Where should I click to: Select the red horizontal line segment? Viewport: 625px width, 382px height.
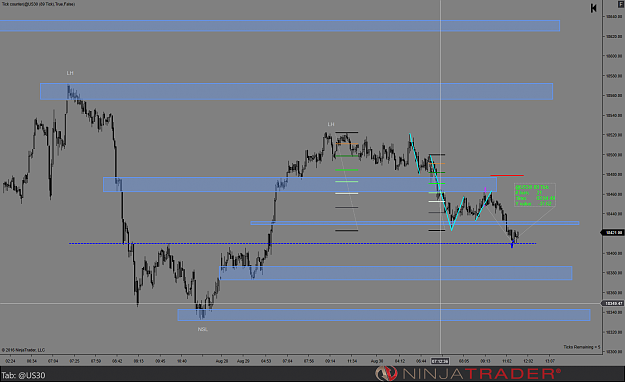pos(507,175)
